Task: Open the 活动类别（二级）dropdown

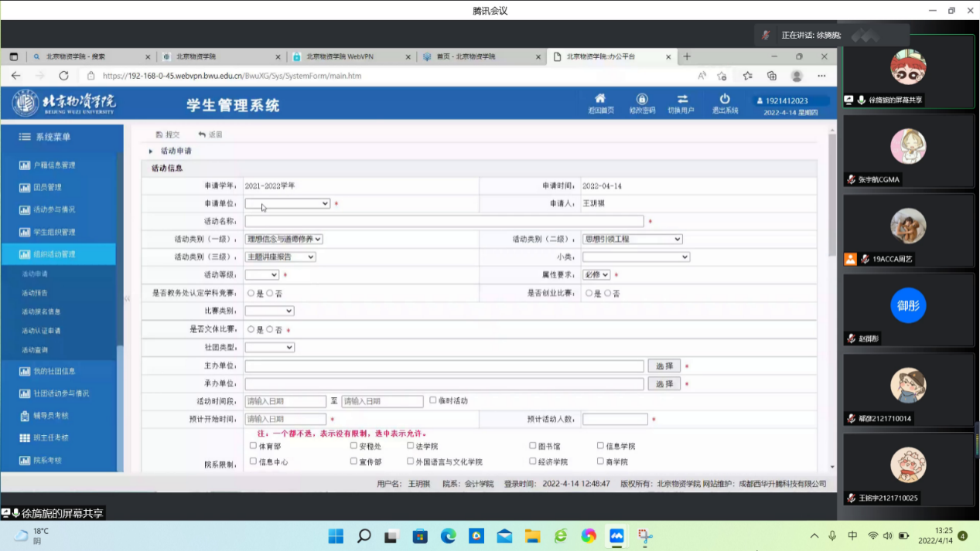Action: [x=632, y=240]
